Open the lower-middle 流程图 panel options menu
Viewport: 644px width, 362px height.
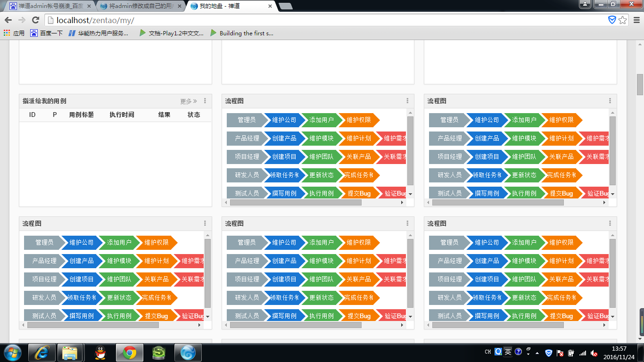[407, 223]
